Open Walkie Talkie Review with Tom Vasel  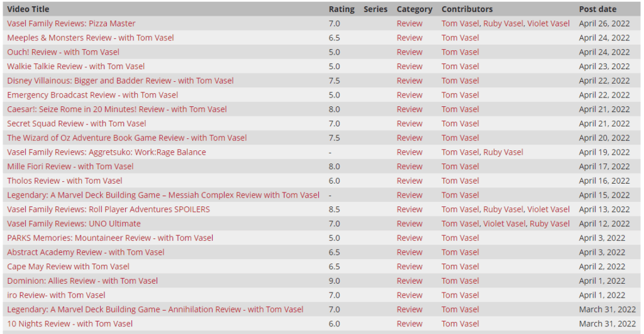[75, 67]
